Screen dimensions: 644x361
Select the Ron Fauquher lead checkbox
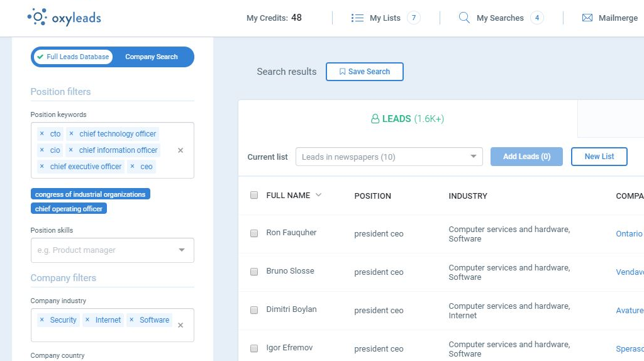pyautogui.click(x=254, y=233)
